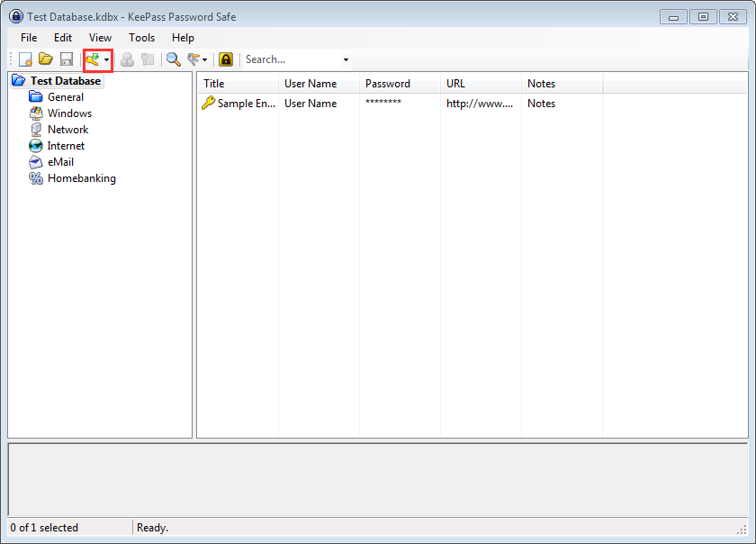This screenshot has width=756, height=544.
Task: Click the Add Entry key icon
Action: coord(92,59)
